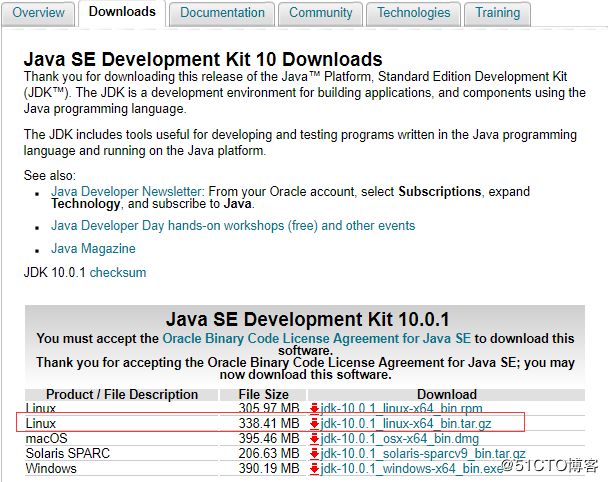The image size is (608, 482).
Task: Download jdk-10.0.1_osx-x64_bin.dmg
Action: click(400, 439)
